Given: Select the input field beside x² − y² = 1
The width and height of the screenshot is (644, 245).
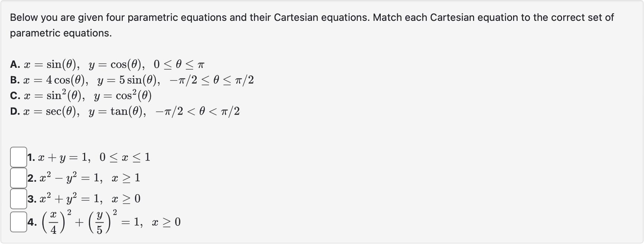Looking at the screenshot, I should 18,178.
